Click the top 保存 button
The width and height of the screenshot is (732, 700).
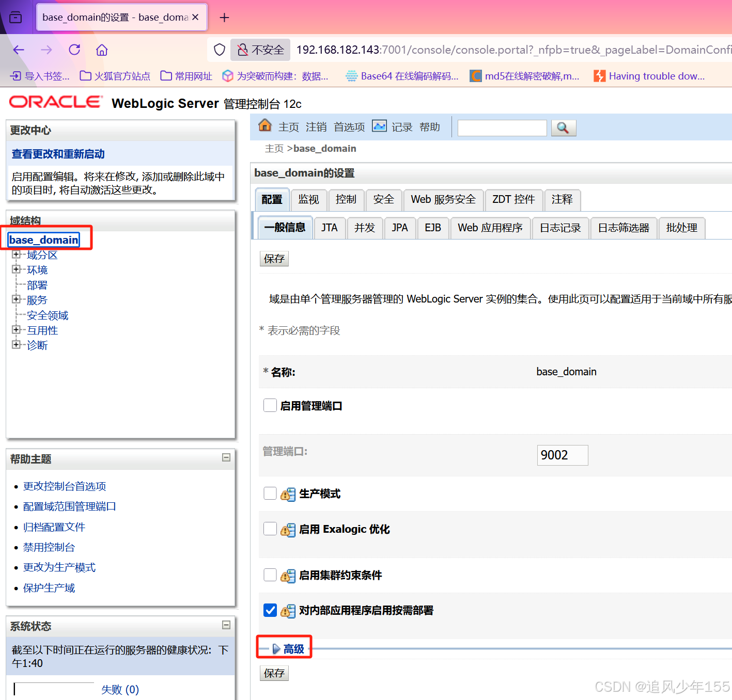[x=274, y=259]
